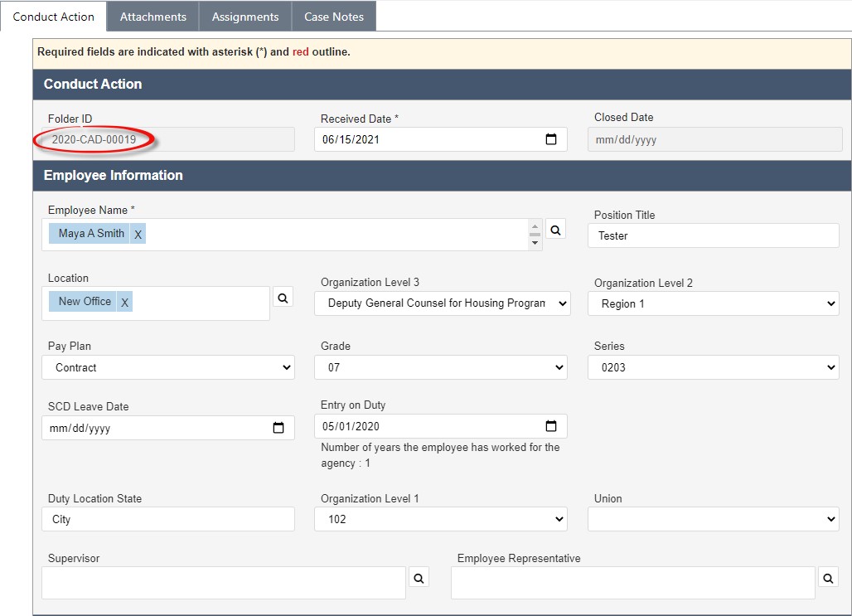The height and width of the screenshot is (616, 852).
Task: Open the Series dropdown
Action: 714,367
